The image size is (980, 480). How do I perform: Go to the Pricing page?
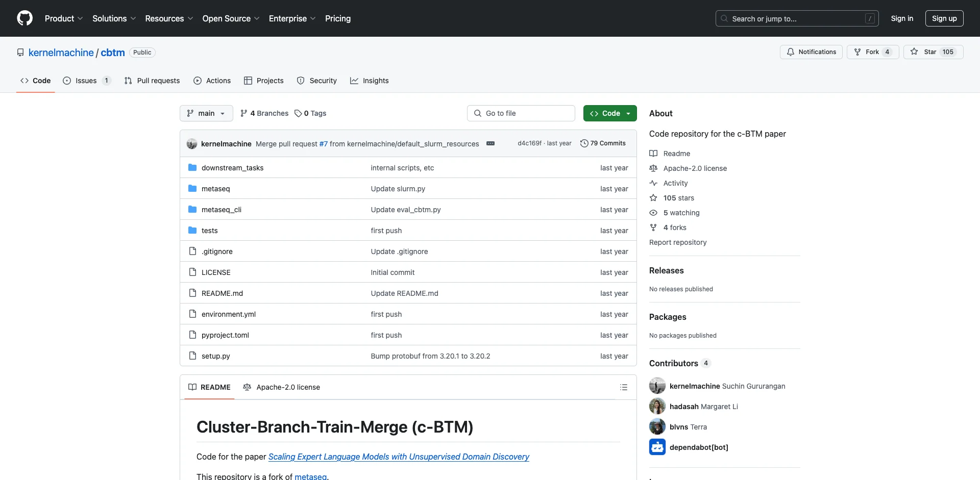click(x=338, y=18)
